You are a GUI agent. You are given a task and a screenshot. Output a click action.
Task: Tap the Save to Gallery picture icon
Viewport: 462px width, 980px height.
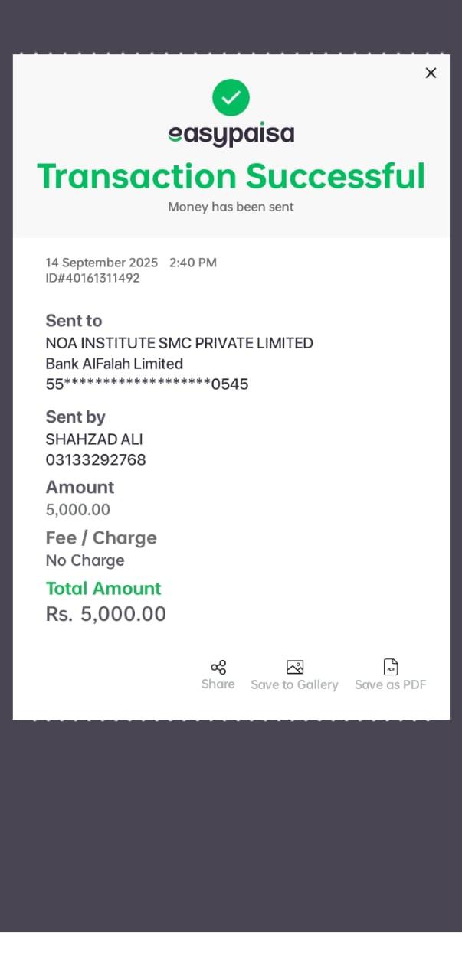[x=295, y=667]
